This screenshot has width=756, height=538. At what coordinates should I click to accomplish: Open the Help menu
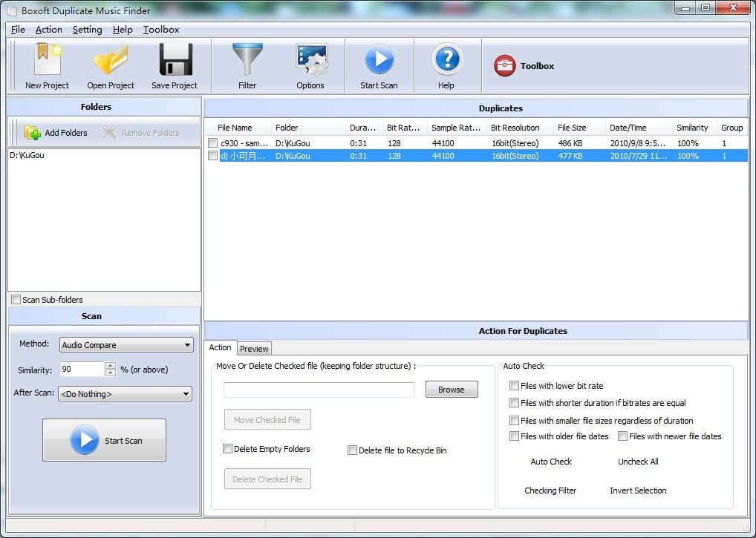pos(123,30)
